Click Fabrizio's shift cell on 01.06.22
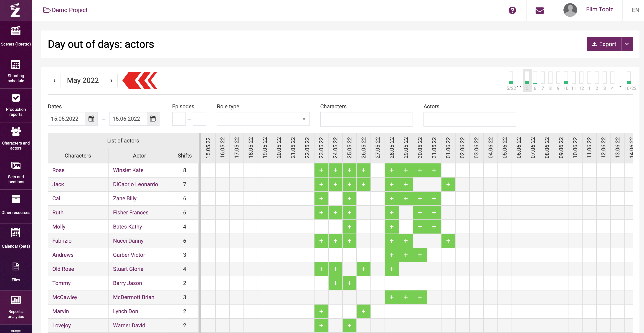Image resolution: width=644 pixels, height=333 pixels. point(448,241)
